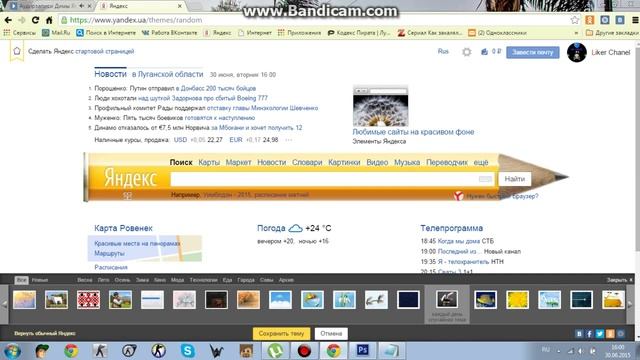Share theme via Facebook icon
640x360 pixels.
point(589,334)
